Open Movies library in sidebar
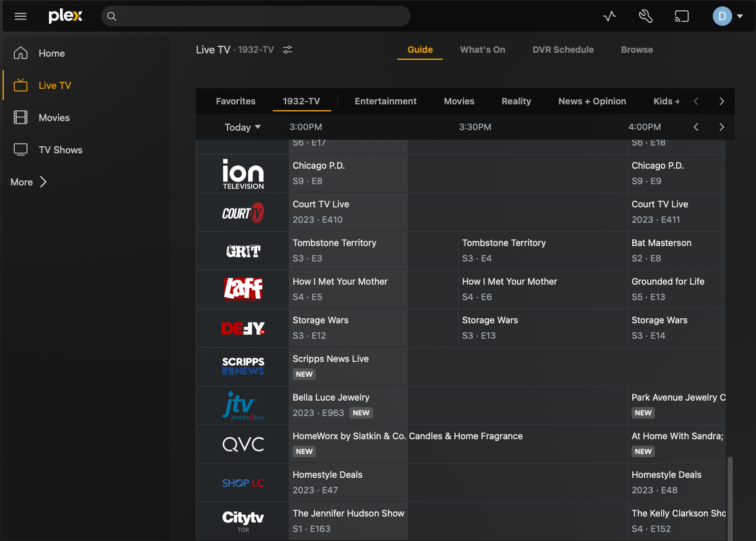 (54, 118)
